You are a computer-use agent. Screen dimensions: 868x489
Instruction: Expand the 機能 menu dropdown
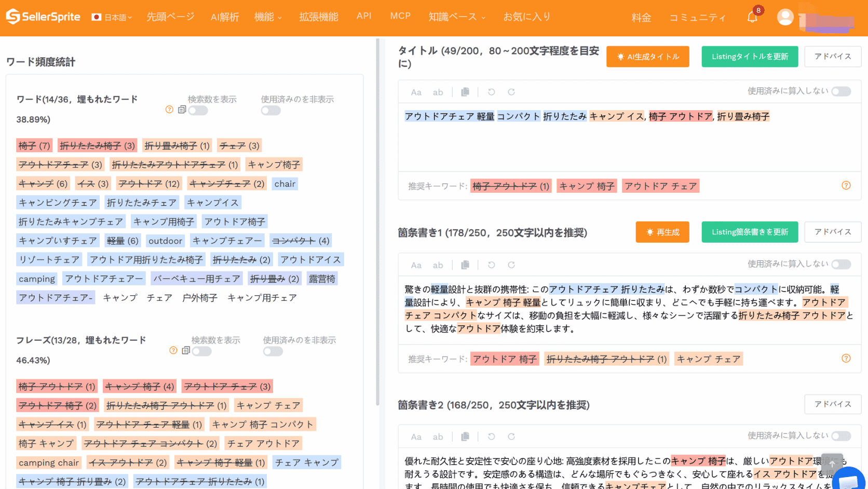[268, 17]
